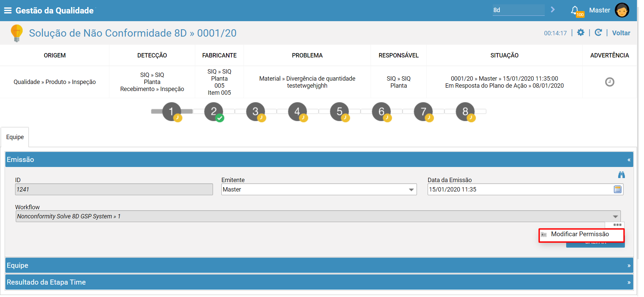644x297 pixels.
Task: Go to step 6 of the 8D workflow
Action: 381,112
